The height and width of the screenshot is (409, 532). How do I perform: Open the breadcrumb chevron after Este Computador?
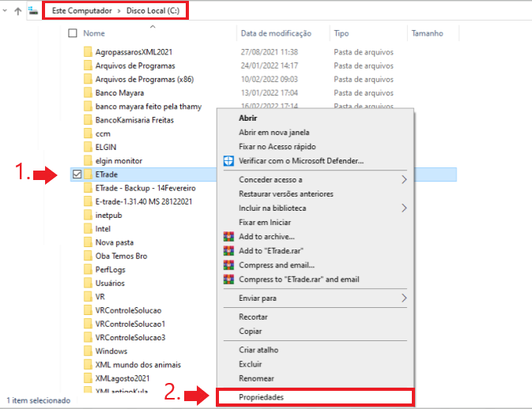[x=119, y=11]
